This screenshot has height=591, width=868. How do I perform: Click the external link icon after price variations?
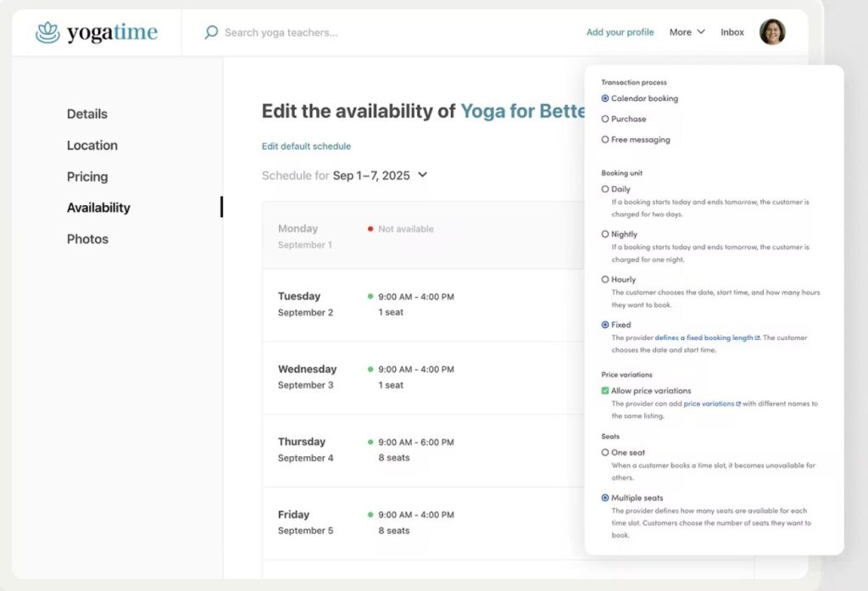(738, 404)
